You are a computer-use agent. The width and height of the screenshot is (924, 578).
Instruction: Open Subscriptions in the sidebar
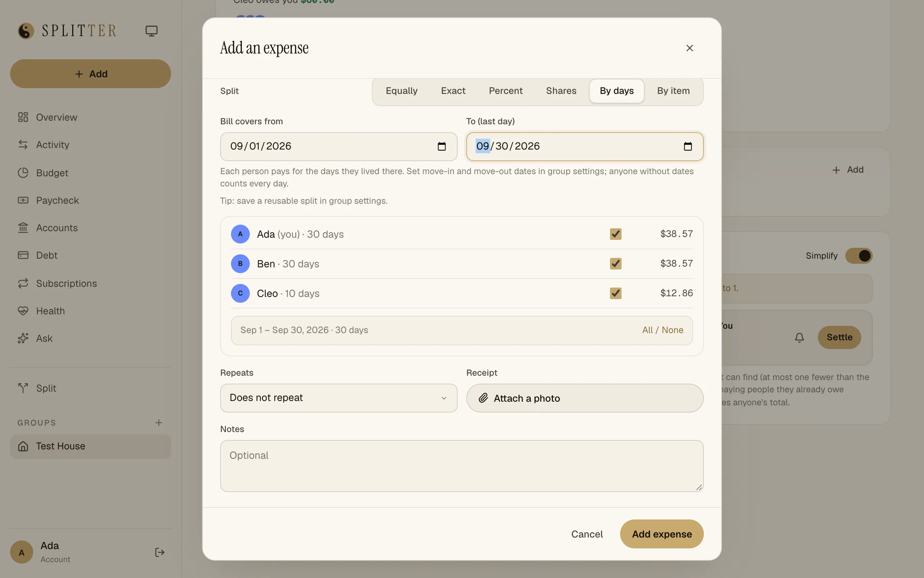point(90,283)
